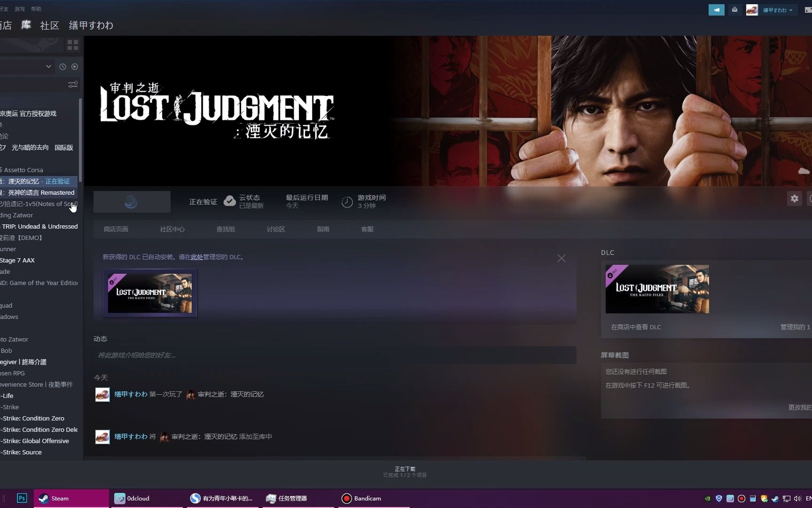Open the 缮甲すわわ profile tab
Viewport: 812px width, 508px height.
click(x=91, y=25)
